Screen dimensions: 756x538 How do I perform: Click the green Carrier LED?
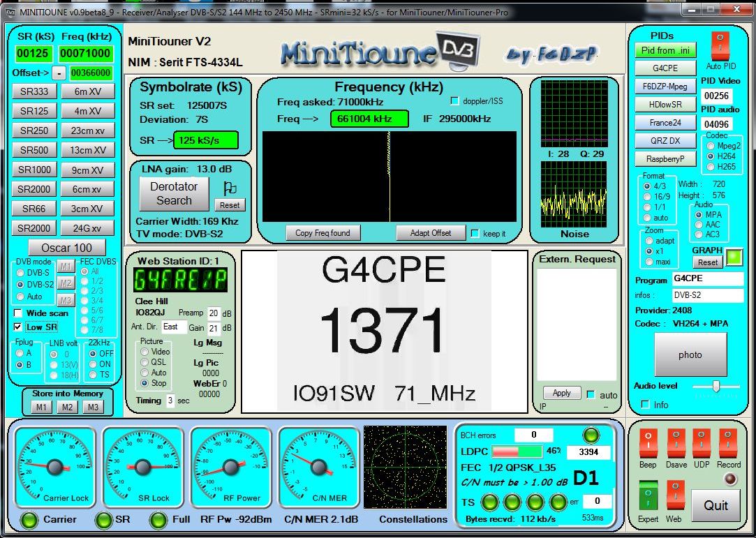click(x=30, y=520)
